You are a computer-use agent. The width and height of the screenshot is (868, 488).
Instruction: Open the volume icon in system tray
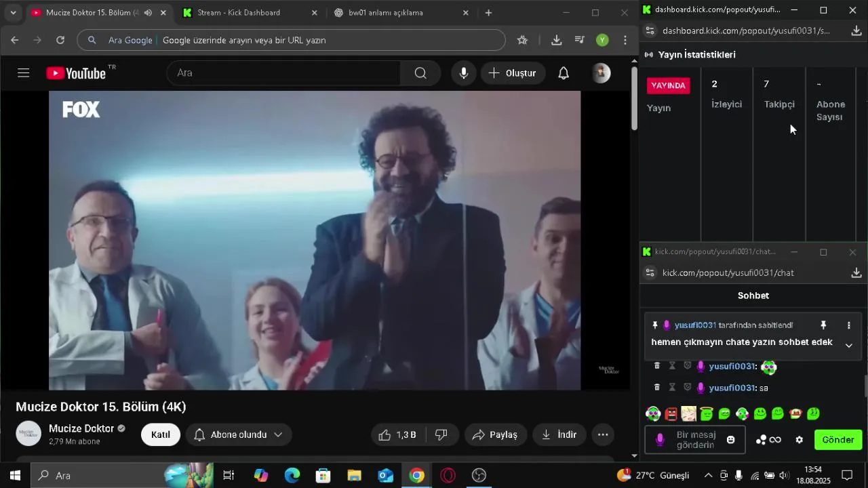coord(784,475)
